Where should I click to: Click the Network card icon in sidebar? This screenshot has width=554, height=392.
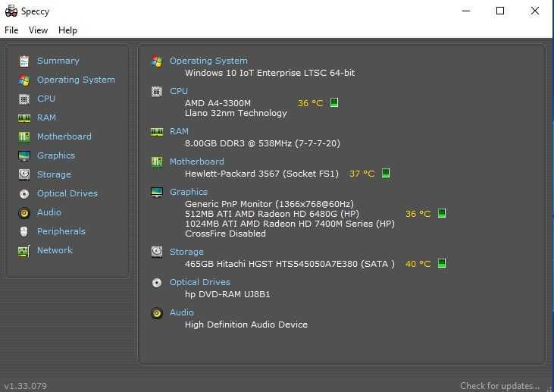tap(24, 251)
